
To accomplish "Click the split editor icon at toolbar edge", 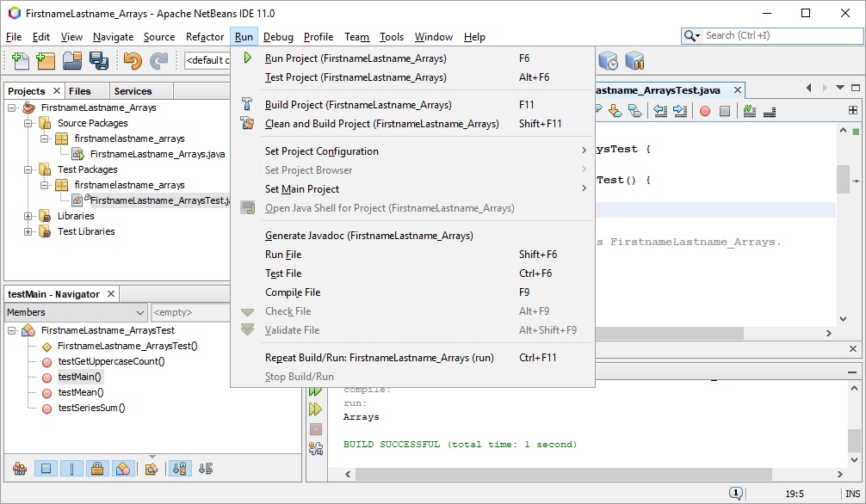I will [x=853, y=110].
